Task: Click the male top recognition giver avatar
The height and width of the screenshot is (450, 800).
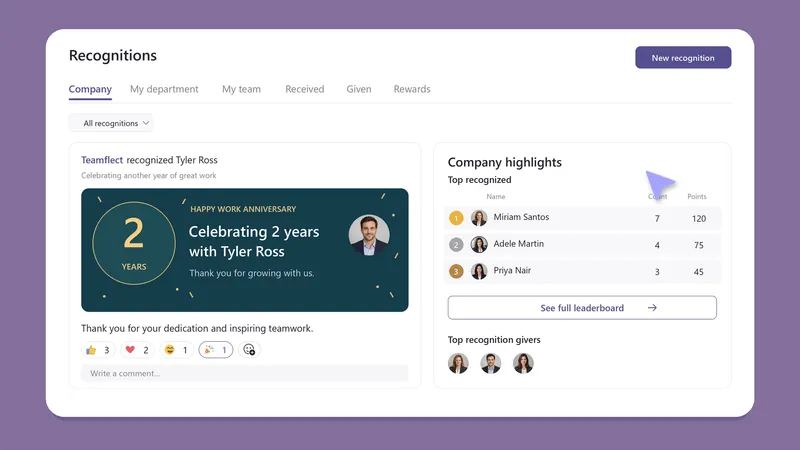Action: click(x=491, y=363)
